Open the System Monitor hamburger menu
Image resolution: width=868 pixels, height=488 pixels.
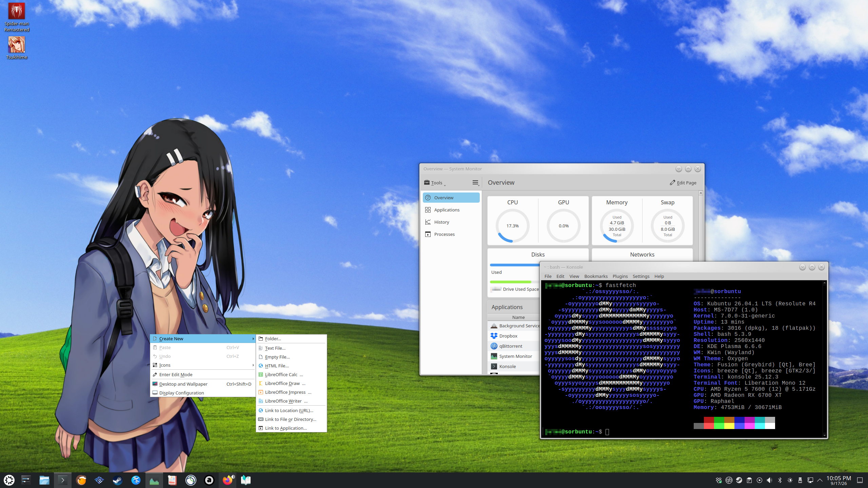pos(476,183)
